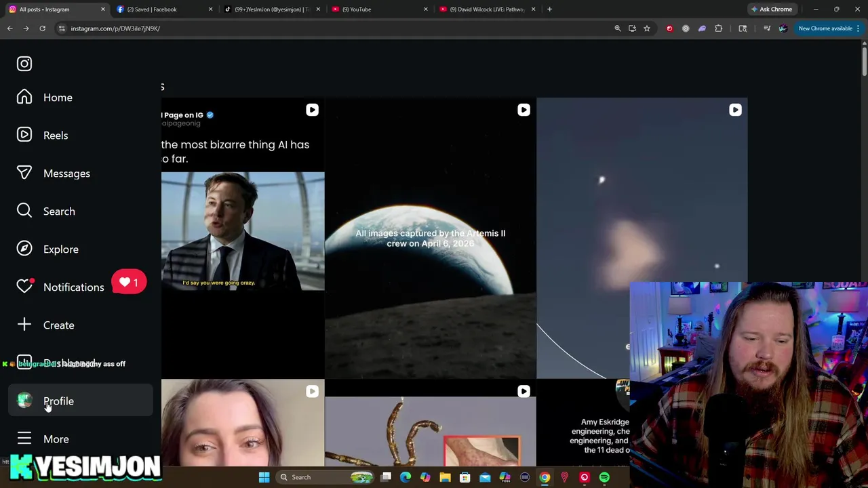Click the gray circular extension icon
The height and width of the screenshot is (488, 868).
(x=686, y=28)
